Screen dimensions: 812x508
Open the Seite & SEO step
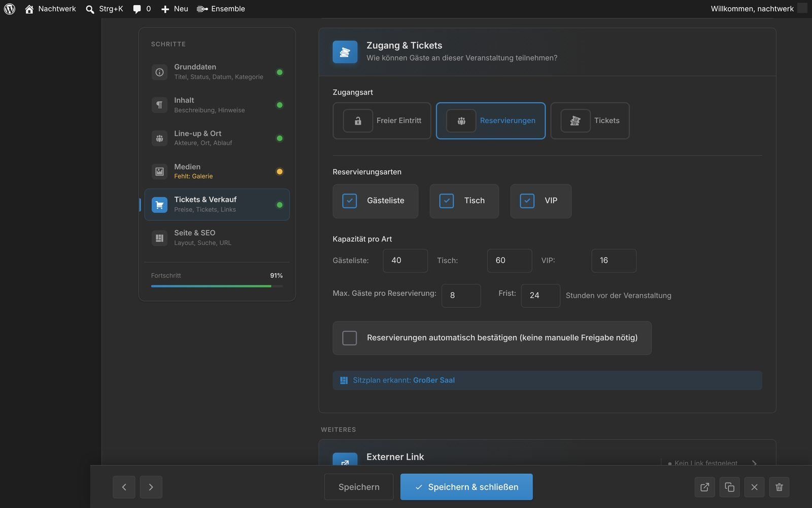(217, 238)
